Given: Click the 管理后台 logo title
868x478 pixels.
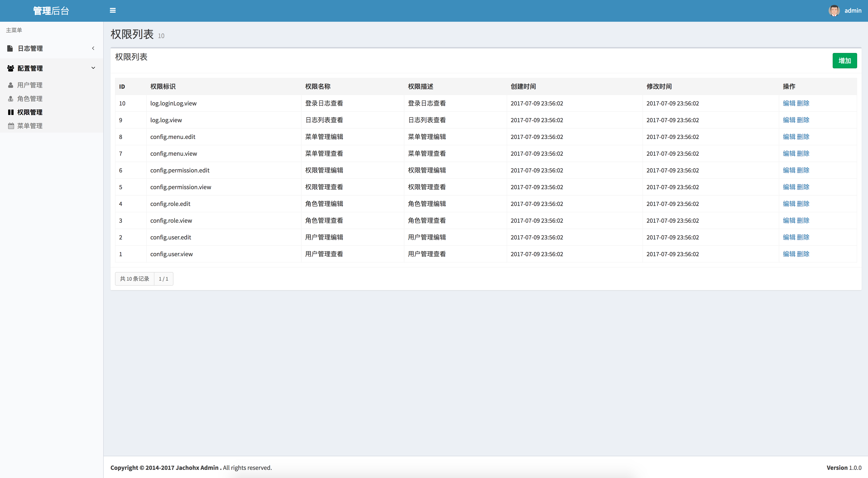Looking at the screenshot, I should 51,11.
